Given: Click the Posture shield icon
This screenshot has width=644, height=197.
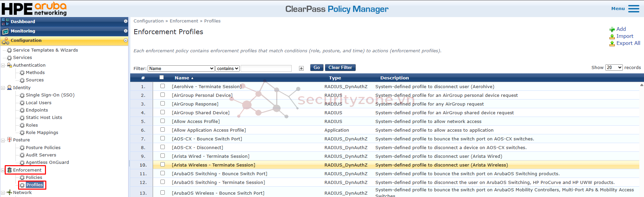Looking at the screenshot, I should 9,140.
